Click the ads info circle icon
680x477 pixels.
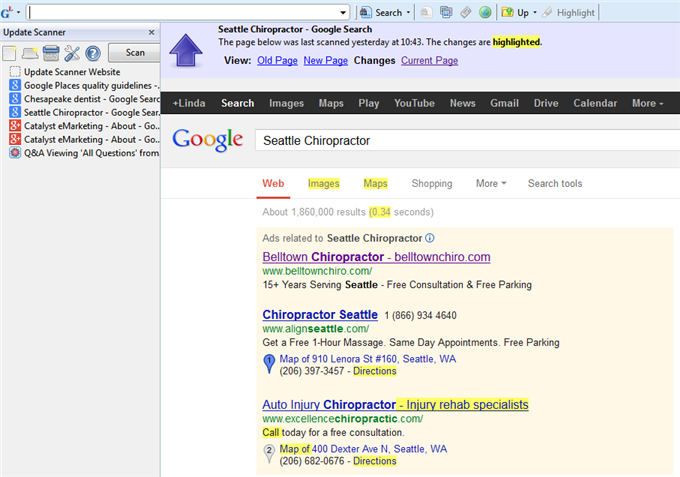pyautogui.click(x=429, y=238)
